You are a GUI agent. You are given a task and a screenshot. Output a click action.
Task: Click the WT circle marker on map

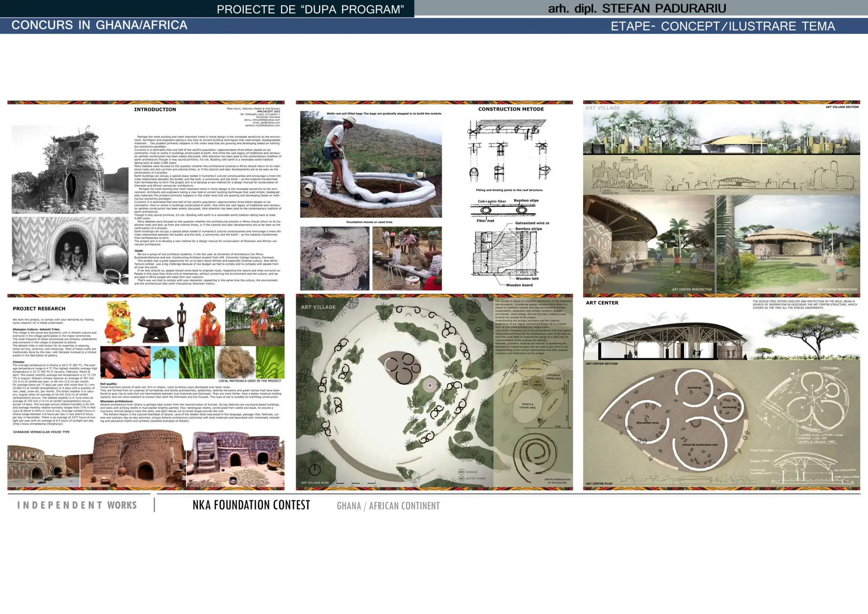tap(479, 331)
